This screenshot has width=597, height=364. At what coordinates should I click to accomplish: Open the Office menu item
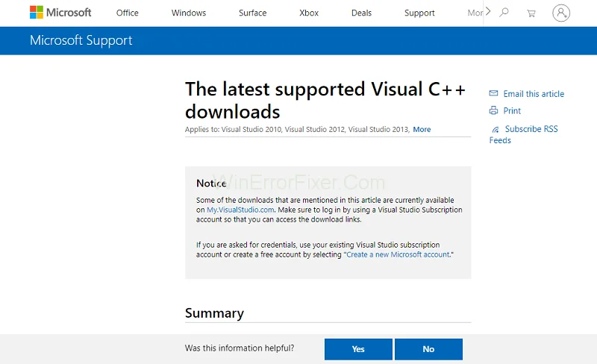coord(128,13)
